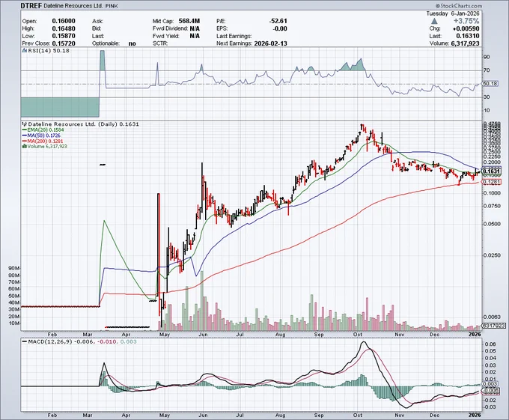Click the -0.03 MACD axis label
This screenshot has height=420, width=509.
488,407
